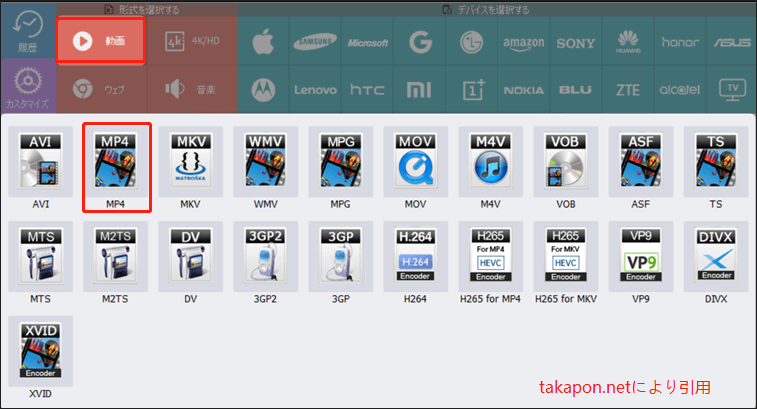Choose Samsung device brand
The width and height of the screenshot is (757, 409).
pyautogui.click(x=315, y=42)
